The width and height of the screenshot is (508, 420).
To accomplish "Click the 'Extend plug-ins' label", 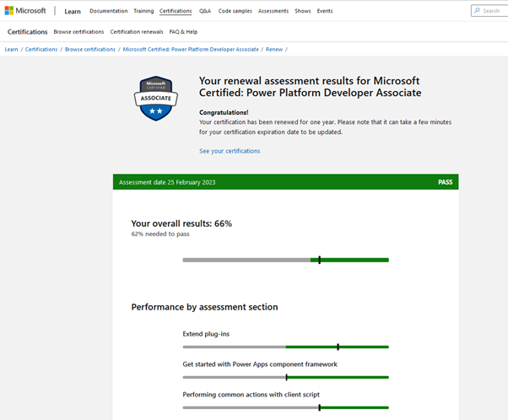I will click(206, 334).
